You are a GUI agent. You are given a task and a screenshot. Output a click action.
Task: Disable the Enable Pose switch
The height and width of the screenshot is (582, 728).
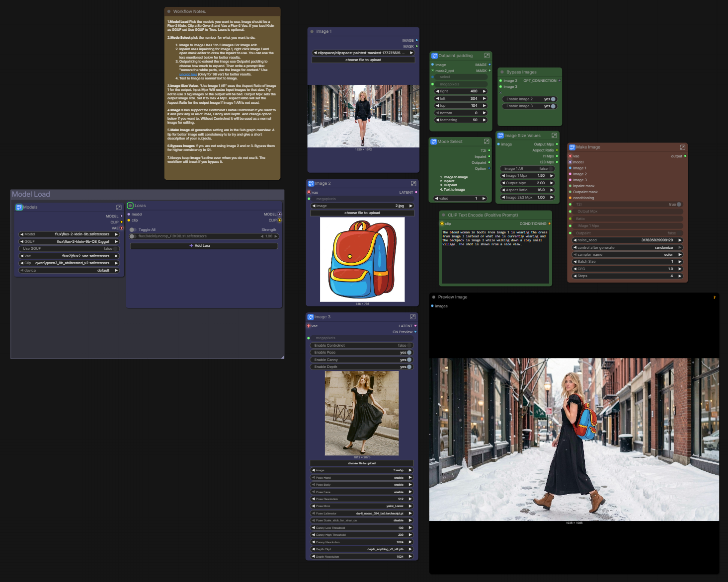[409, 353]
